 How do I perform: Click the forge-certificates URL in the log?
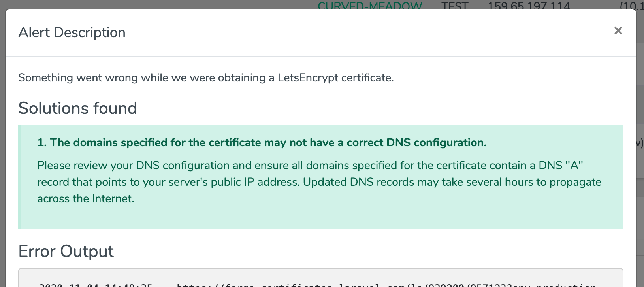[386, 285]
